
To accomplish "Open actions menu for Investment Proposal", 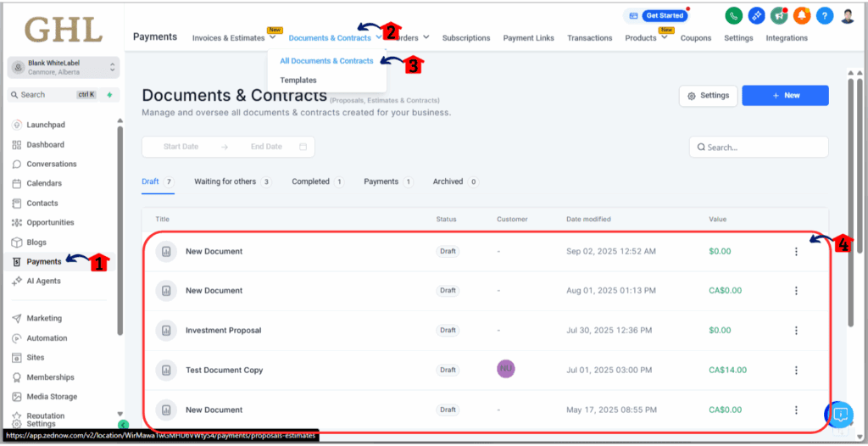I will click(796, 331).
